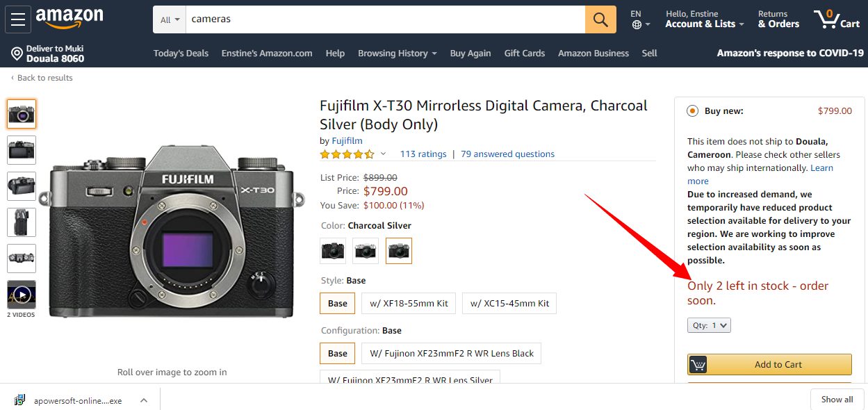Viewport: 868px width, 410px height.
Task: Select the Buy new radio button
Action: coord(692,110)
